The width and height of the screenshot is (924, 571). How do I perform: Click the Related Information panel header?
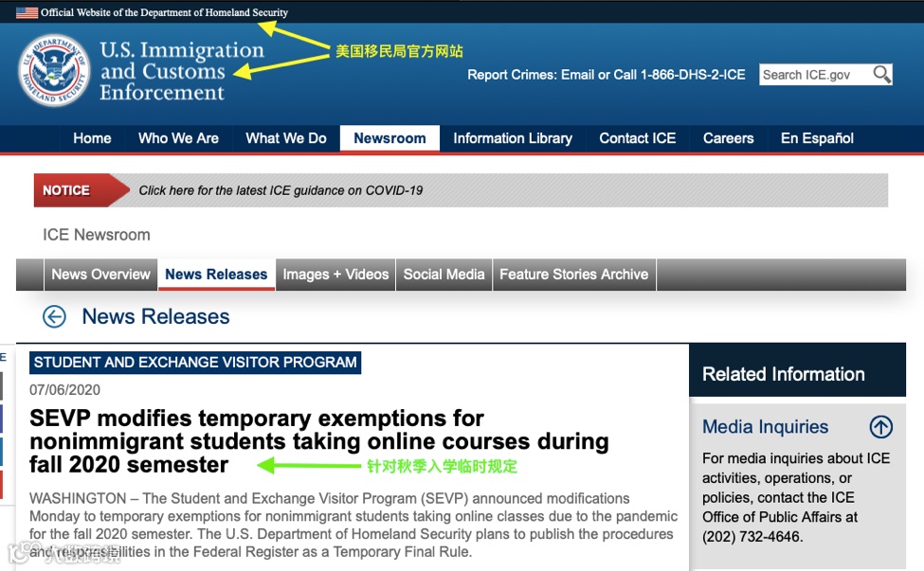pyautogui.click(x=797, y=371)
